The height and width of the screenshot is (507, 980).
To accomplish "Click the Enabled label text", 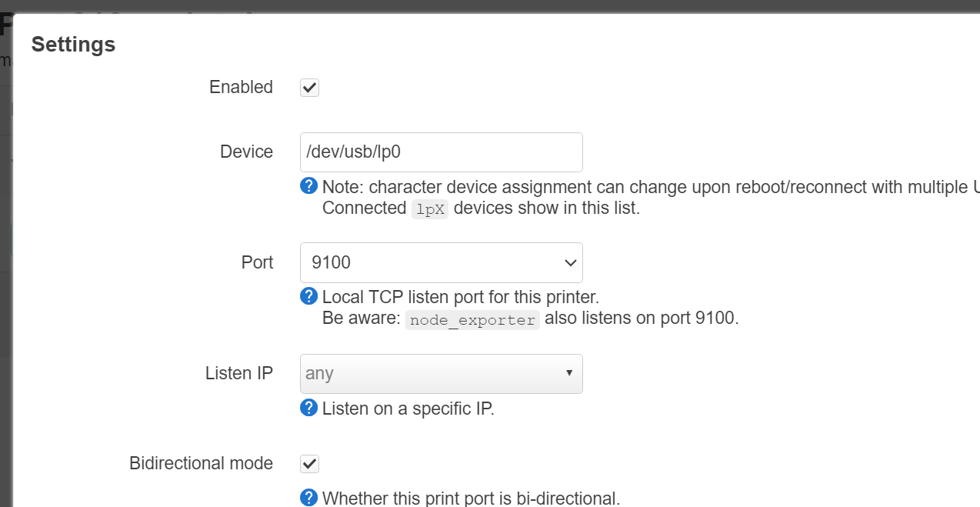I will (x=241, y=87).
